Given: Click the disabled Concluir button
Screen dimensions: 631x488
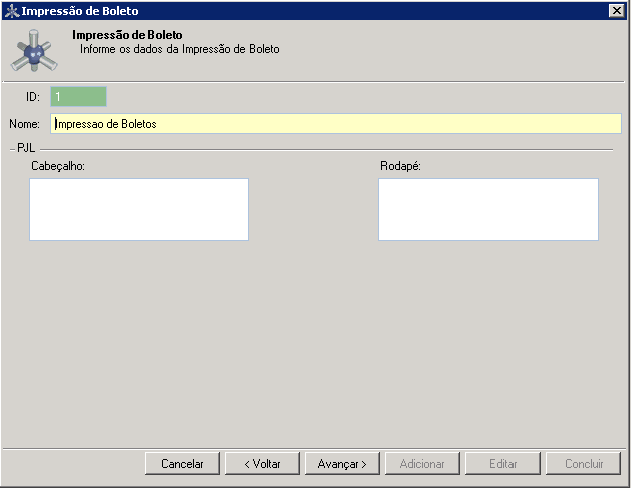Looking at the screenshot, I should tap(584, 463).
